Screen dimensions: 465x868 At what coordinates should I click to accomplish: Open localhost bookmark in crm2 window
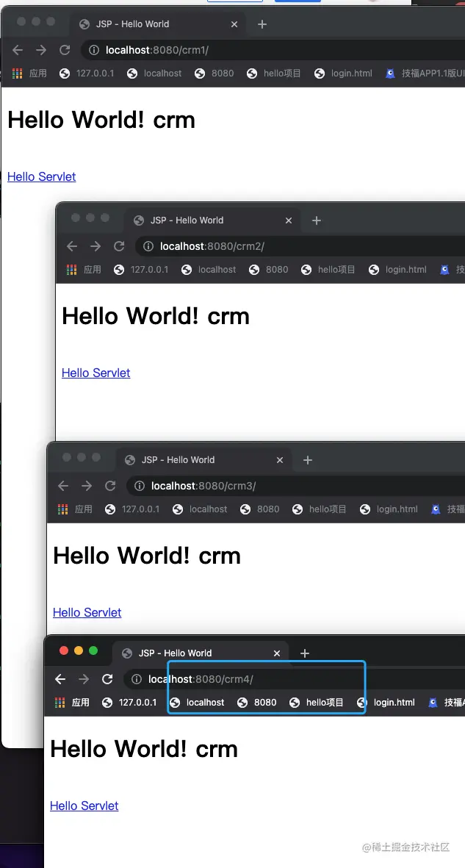click(x=209, y=270)
